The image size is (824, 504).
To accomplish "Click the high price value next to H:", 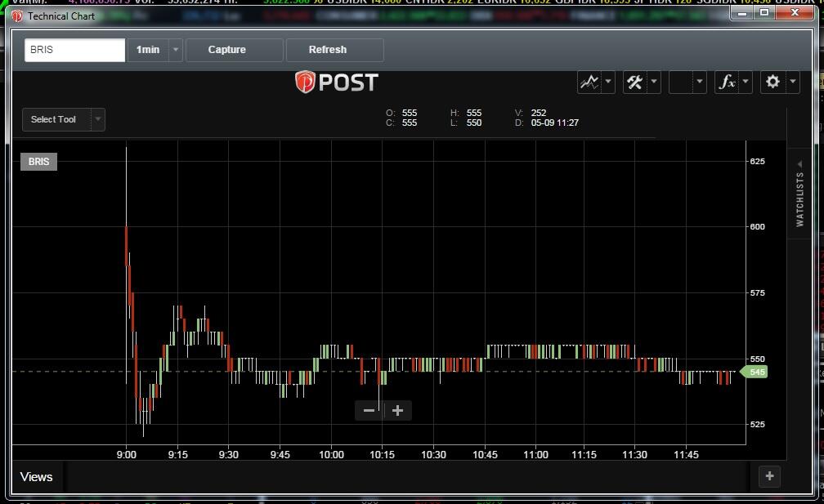I will (x=474, y=113).
